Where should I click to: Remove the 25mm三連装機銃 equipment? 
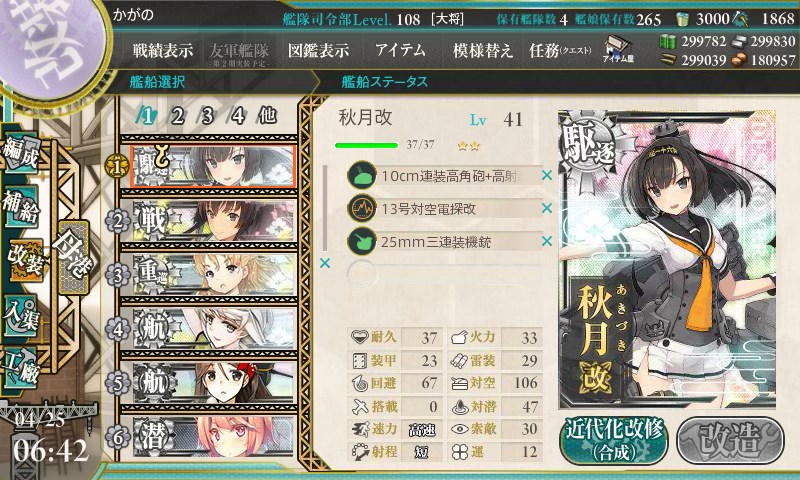tap(547, 241)
